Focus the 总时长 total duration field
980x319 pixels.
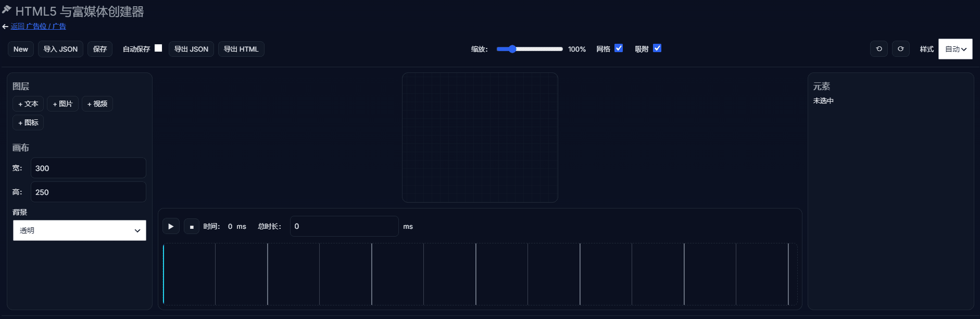pyautogui.click(x=344, y=226)
